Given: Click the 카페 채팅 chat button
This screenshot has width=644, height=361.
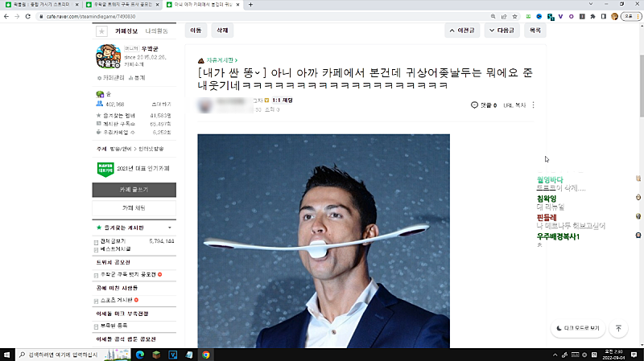Looking at the screenshot, I should 134,208.
